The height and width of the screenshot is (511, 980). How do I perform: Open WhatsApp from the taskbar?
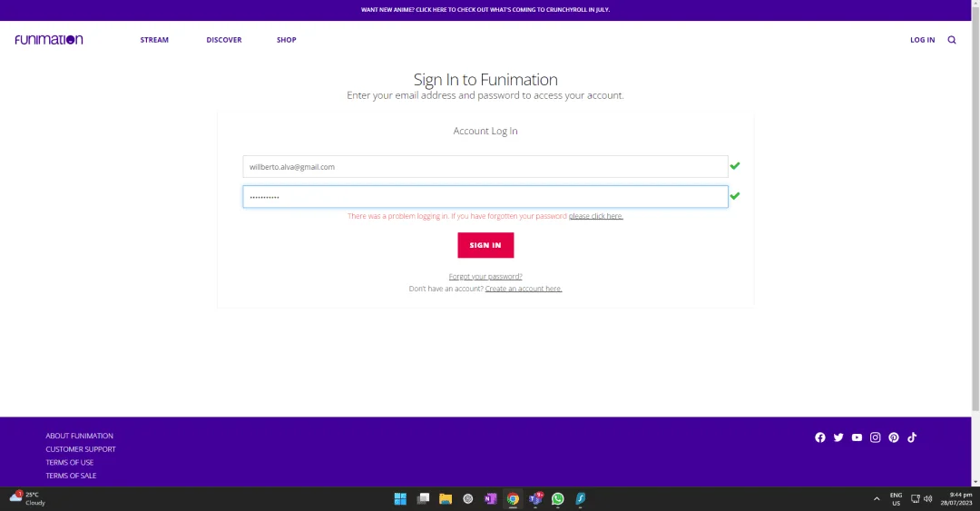(557, 498)
